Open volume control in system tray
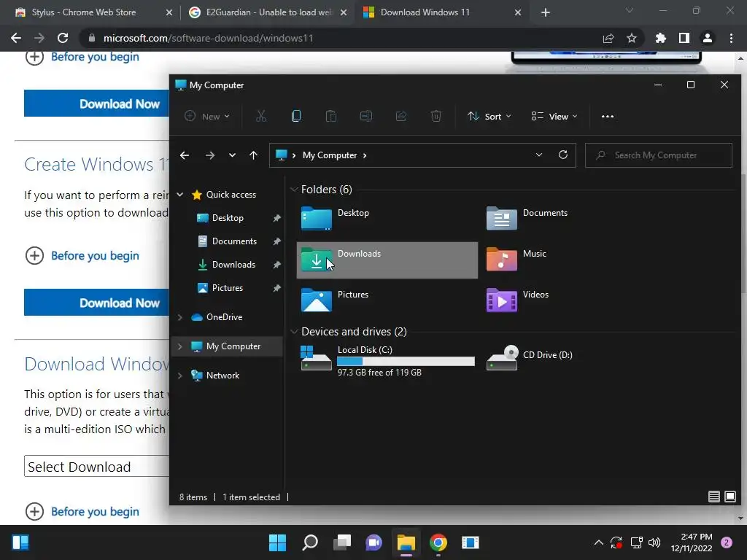The width and height of the screenshot is (747, 560). 654,542
